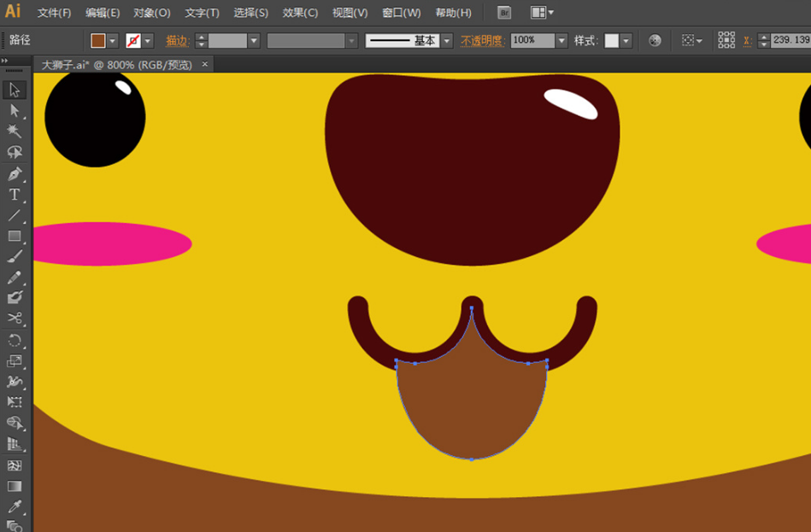
Task: Close the 大狮子.ai document tab
Action: [x=205, y=65]
